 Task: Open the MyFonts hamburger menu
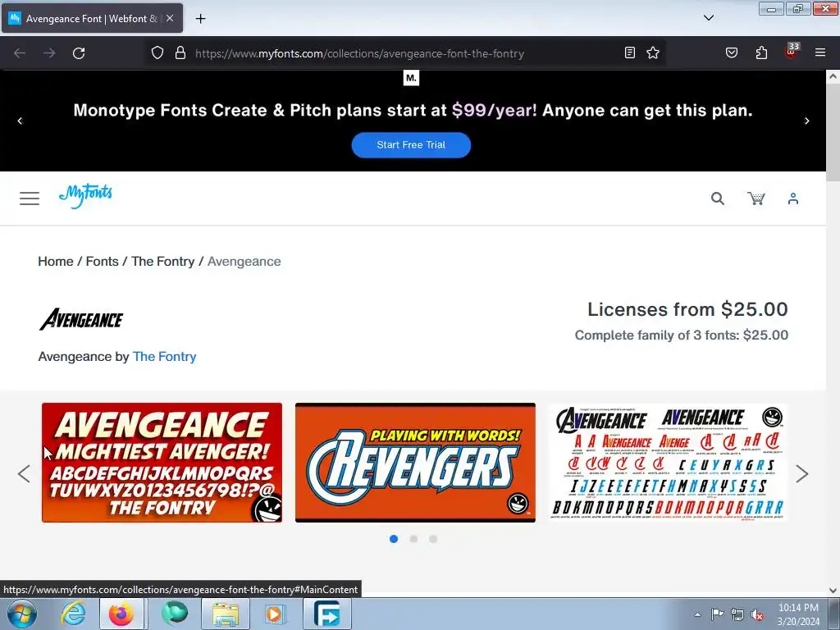pos(30,199)
